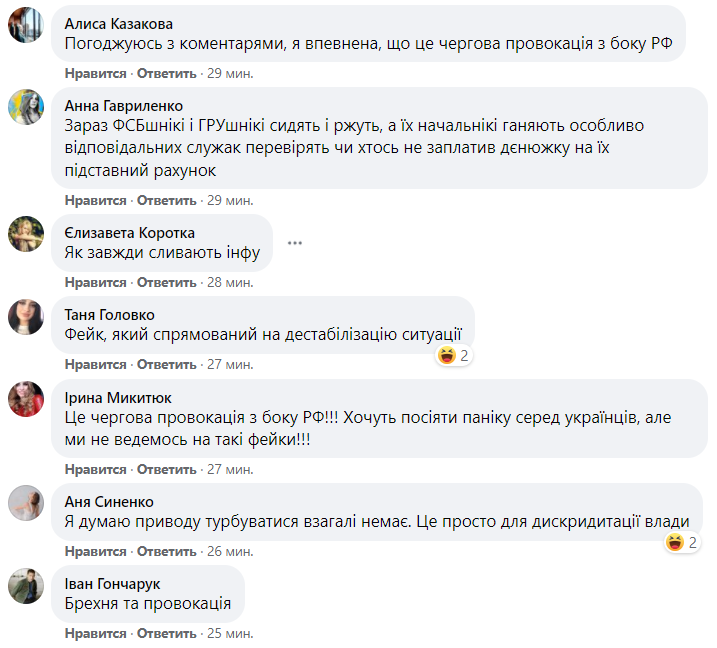Open three-dots menu on Єлизавета Коротка's comment
The image size is (717, 648).
pyautogui.click(x=294, y=243)
